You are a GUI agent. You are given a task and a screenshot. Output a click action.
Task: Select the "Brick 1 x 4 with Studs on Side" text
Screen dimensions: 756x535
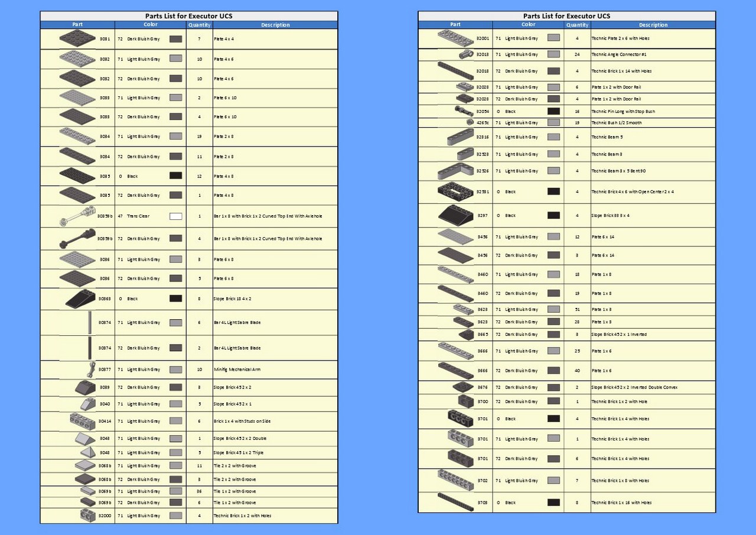[x=242, y=421]
